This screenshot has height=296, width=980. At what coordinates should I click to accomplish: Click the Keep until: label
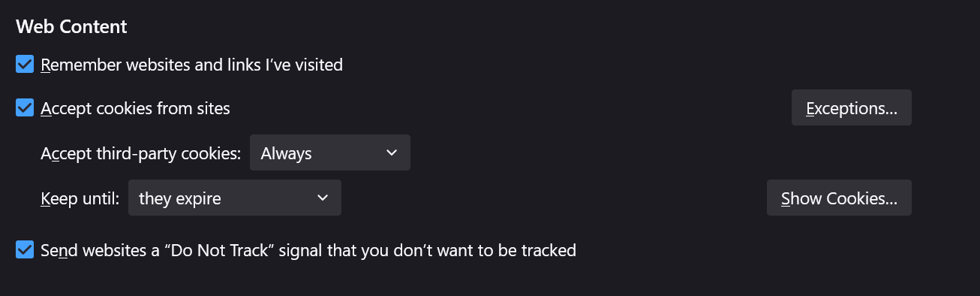tap(80, 199)
